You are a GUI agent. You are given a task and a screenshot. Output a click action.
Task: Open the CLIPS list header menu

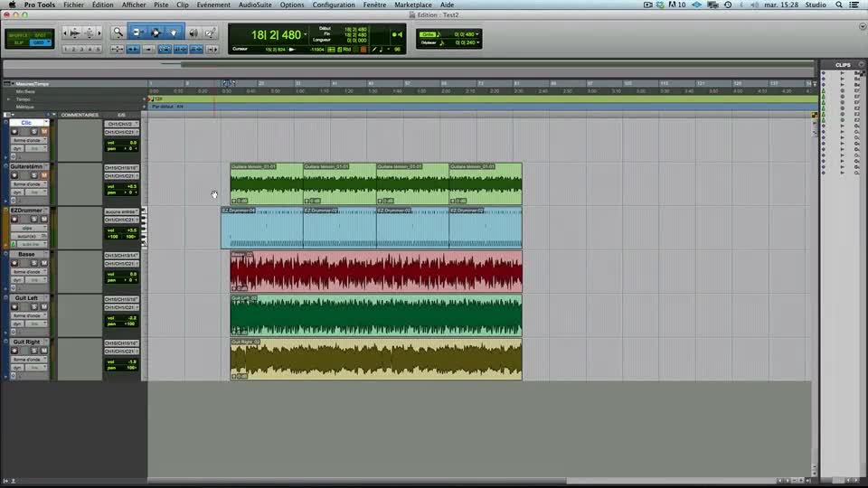coord(861,65)
